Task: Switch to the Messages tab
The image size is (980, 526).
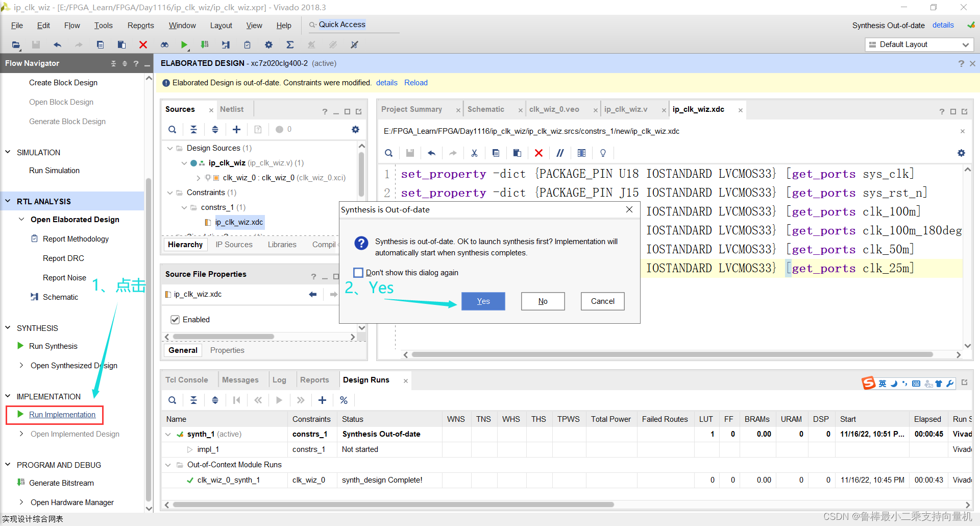Action: pyautogui.click(x=240, y=380)
